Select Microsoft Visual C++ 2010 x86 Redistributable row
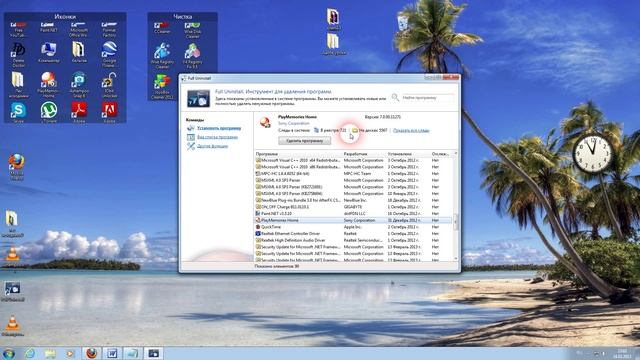This screenshot has width=640, height=360. 353,167
